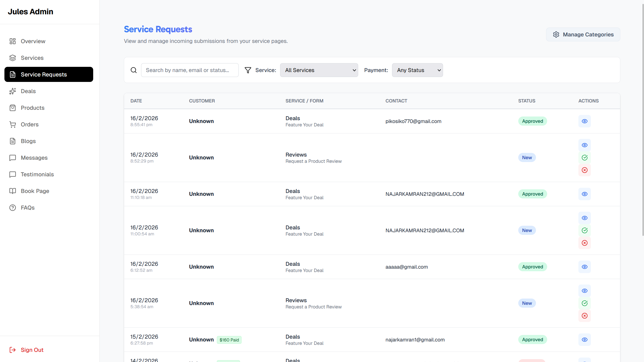
Task: Click the search magnifier icon
Action: click(x=134, y=70)
